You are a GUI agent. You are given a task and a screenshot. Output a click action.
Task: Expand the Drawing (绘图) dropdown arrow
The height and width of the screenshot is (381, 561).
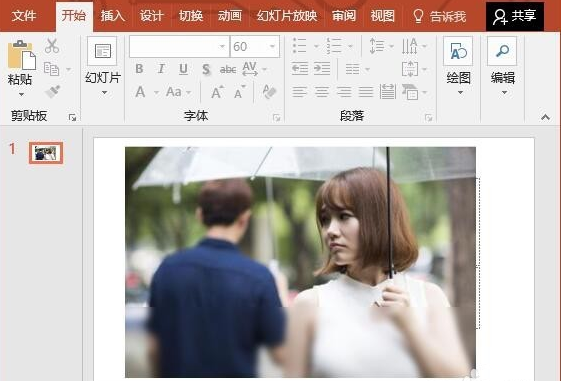coord(460,93)
